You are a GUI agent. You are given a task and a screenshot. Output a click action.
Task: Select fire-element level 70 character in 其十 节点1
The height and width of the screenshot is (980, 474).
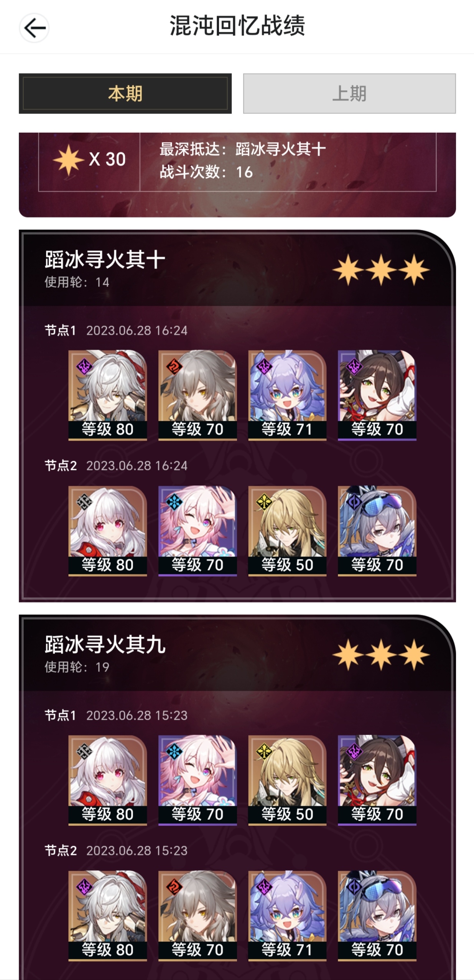click(197, 395)
